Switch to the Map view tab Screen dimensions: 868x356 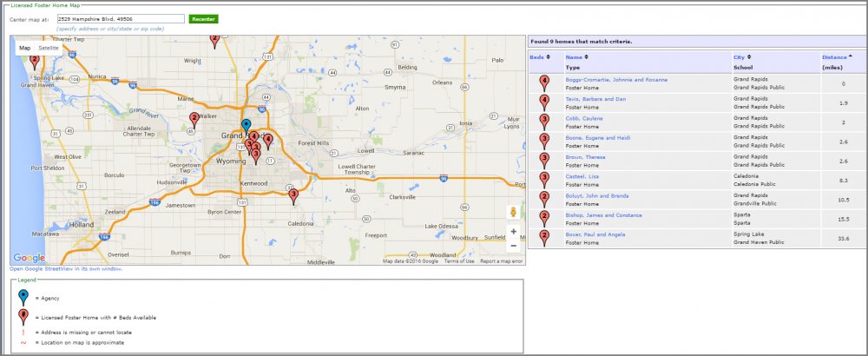(x=25, y=48)
